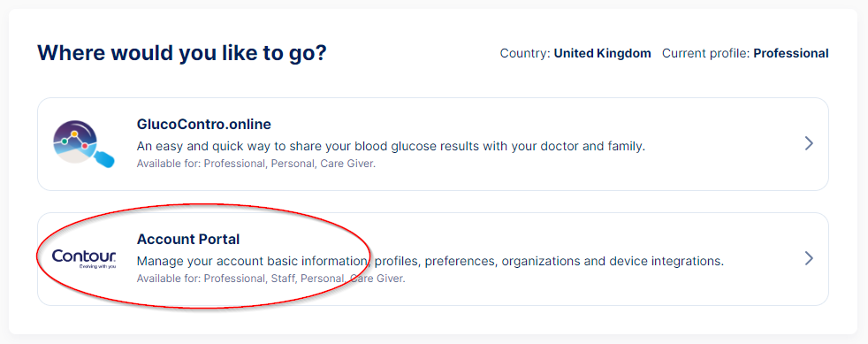
Task: Click 'Evolving with you' tagline under Contour logo
Action: pyautogui.click(x=97, y=266)
